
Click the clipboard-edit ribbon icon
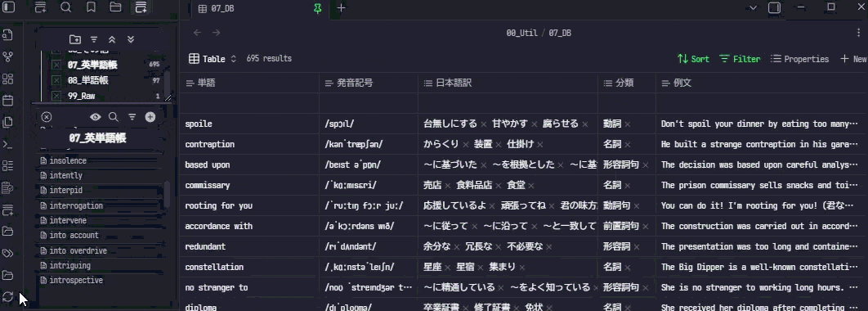point(7,188)
